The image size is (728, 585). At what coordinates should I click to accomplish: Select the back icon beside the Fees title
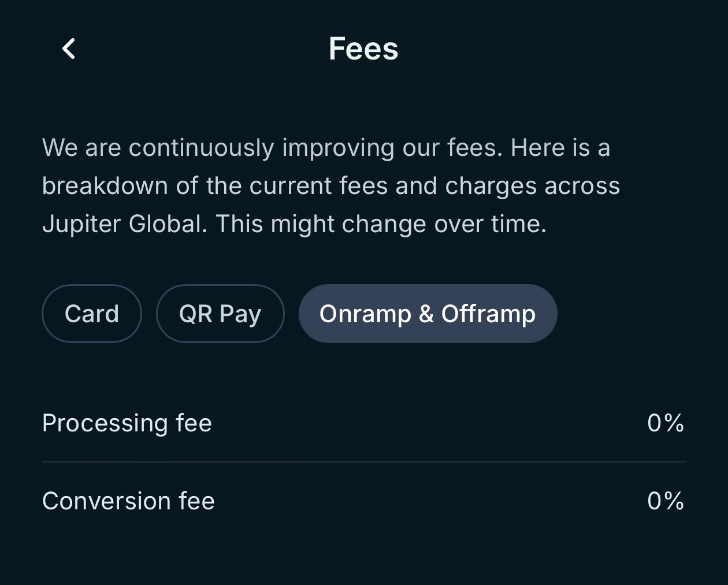point(69,49)
